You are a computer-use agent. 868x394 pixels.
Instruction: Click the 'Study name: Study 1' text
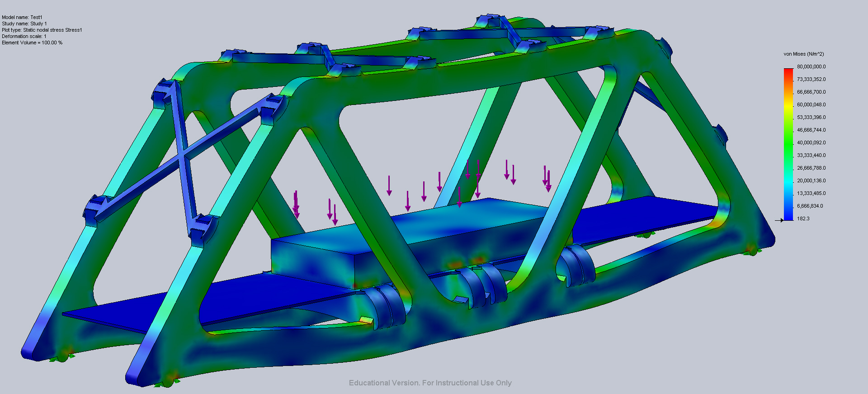(x=24, y=24)
